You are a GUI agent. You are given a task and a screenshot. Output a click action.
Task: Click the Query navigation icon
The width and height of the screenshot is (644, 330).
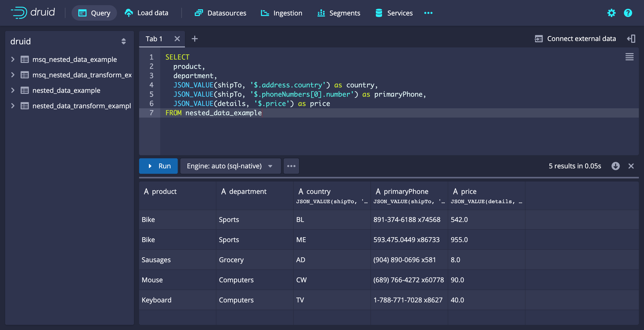[81, 13]
